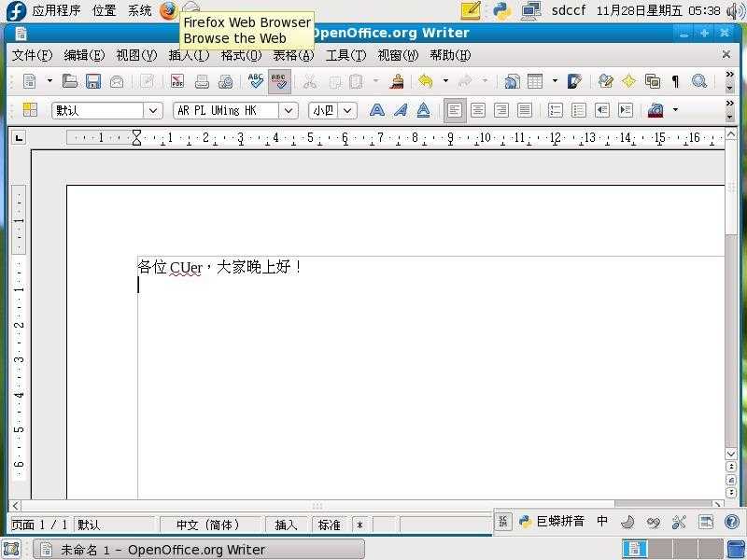Expand the font size dropdown 小四
Image resolution: width=747 pixels, height=560 pixels.
click(x=347, y=110)
